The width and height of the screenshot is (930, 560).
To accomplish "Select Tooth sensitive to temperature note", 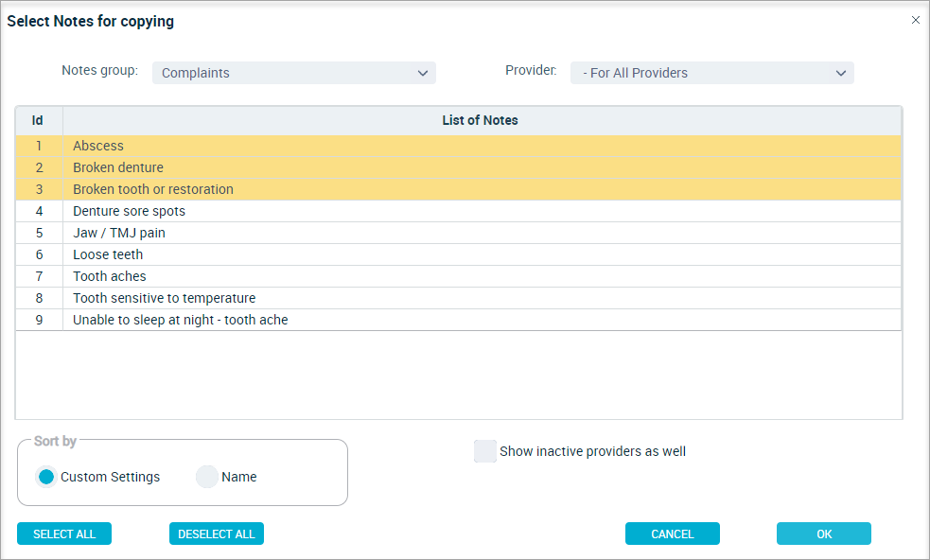I will click(x=458, y=298).
